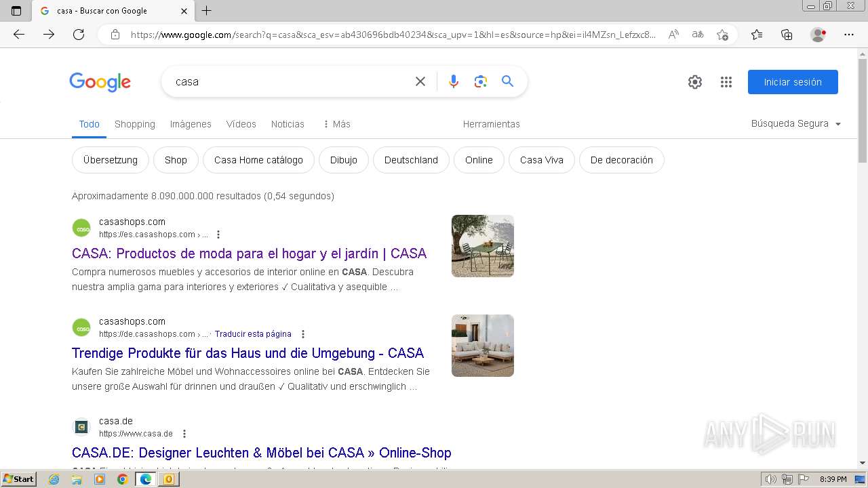Viewport: 868px width, 488px height.
Task: Click casashops favicon of first result
Action: coord(81,228)
